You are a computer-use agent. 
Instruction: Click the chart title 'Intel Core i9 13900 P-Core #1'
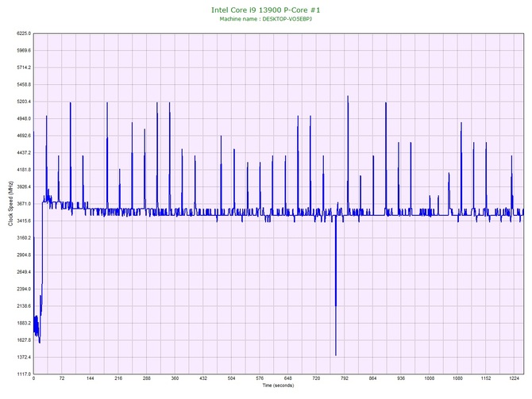click(x=265, y=10)
